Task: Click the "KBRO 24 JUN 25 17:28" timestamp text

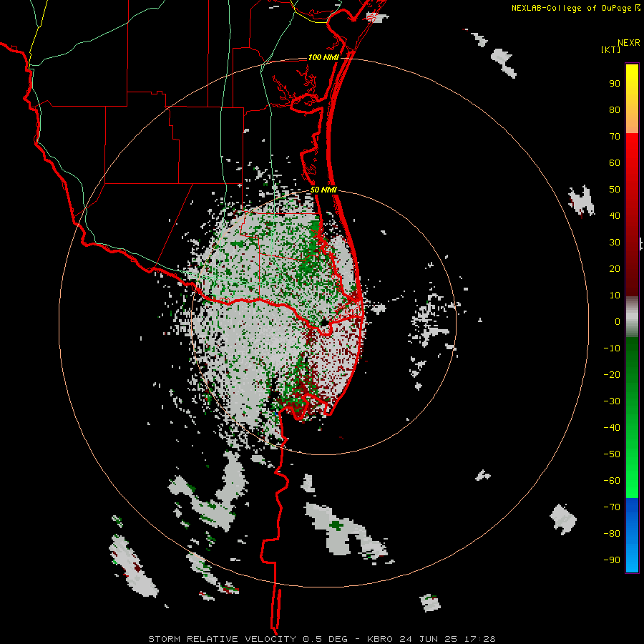Action: pyautogui.click(x=431, y=639)
